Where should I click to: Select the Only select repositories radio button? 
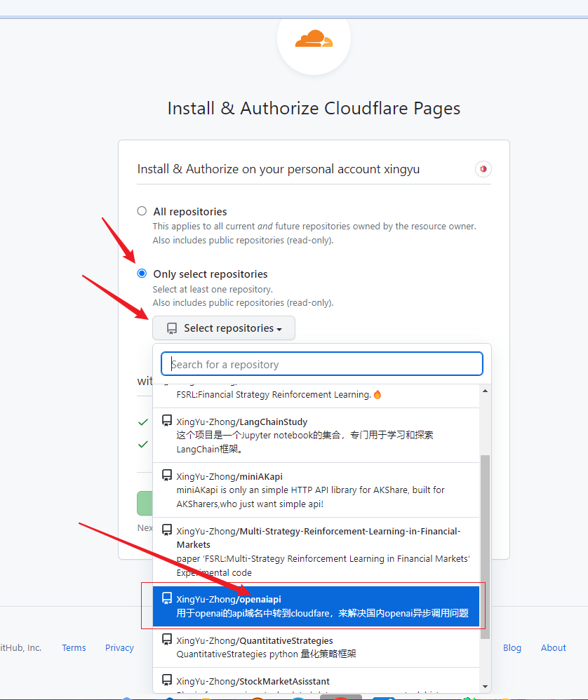(142, 274)
